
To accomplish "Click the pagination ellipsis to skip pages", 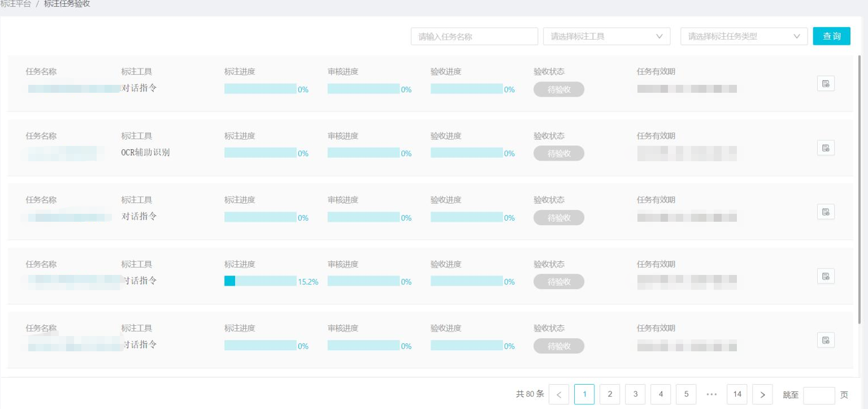I will point(711,394).
